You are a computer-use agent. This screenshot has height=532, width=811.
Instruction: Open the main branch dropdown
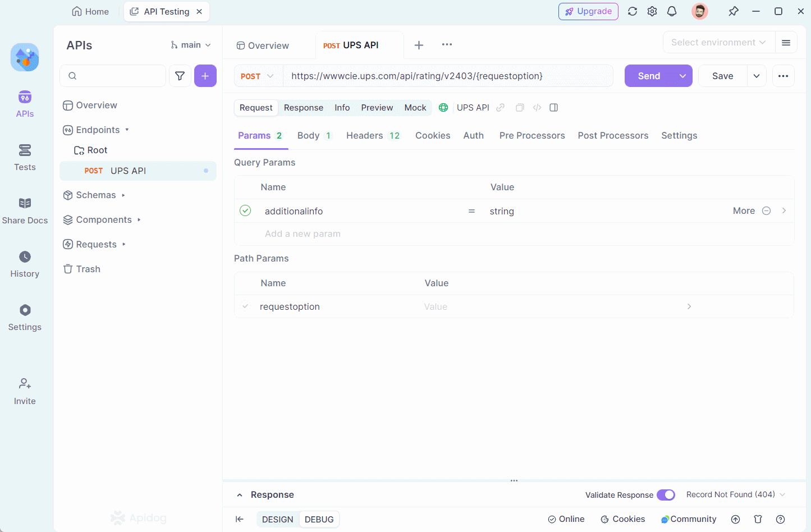[191, 45]
